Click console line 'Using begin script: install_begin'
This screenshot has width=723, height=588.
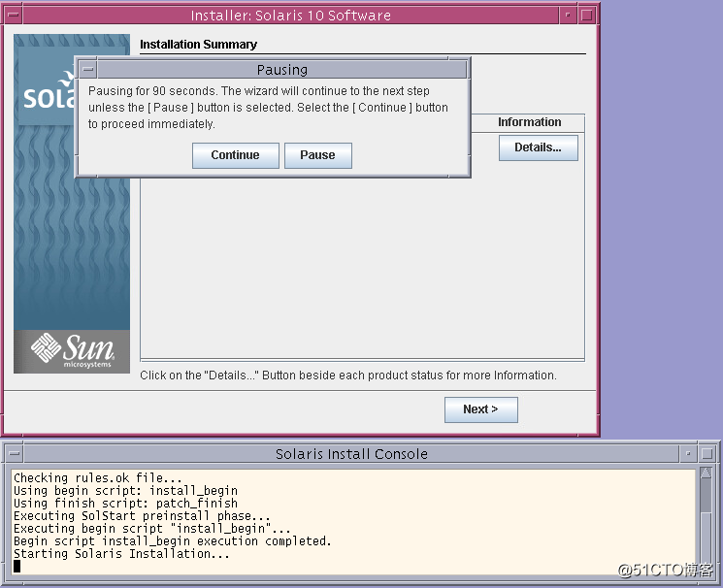(125, 490)
